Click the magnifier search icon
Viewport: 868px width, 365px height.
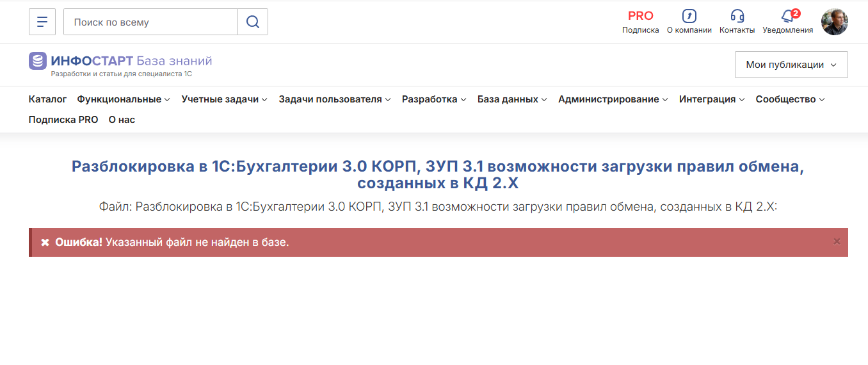click(x=253, y=22)
